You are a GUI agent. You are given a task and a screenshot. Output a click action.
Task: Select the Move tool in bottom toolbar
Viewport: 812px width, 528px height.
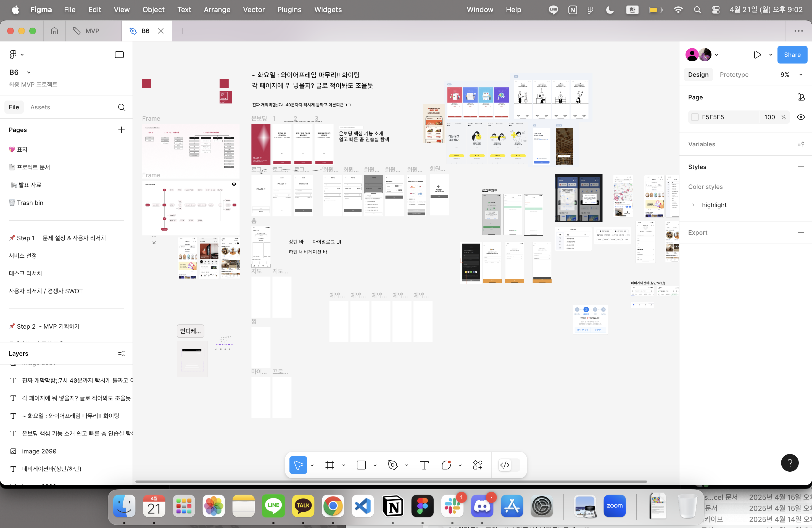coord(298,465)
